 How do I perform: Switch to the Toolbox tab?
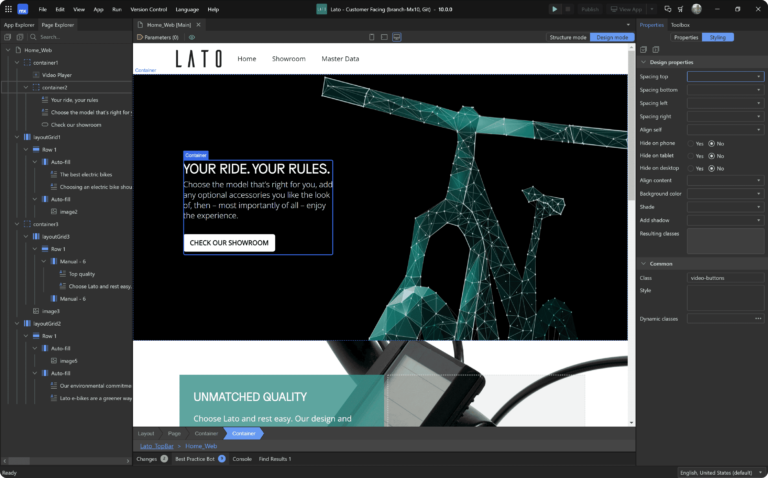pyautogui.click(x=680, y=24)
